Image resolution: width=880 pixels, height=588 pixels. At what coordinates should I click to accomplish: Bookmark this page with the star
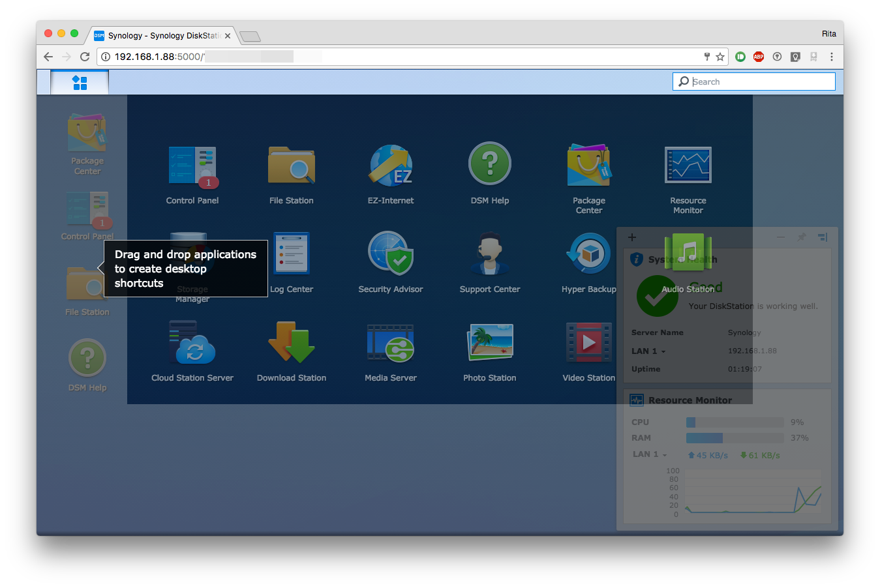tap(720, 57)
